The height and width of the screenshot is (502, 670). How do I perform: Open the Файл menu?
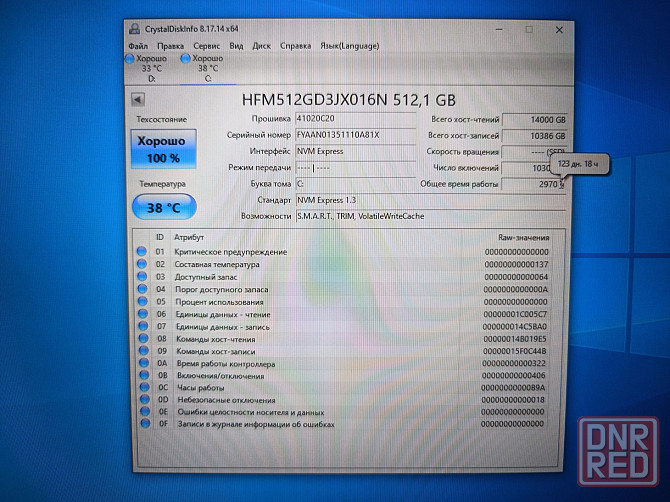pos(138,46)
